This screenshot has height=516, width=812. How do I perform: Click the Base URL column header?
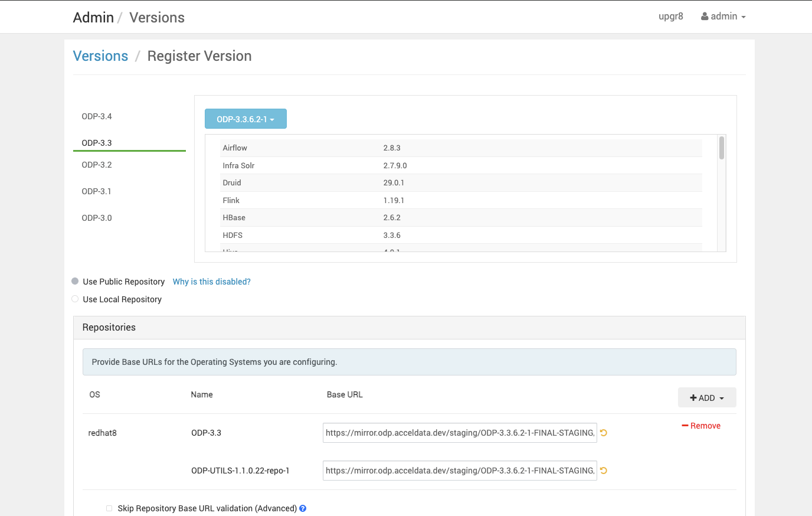(345, 394)
